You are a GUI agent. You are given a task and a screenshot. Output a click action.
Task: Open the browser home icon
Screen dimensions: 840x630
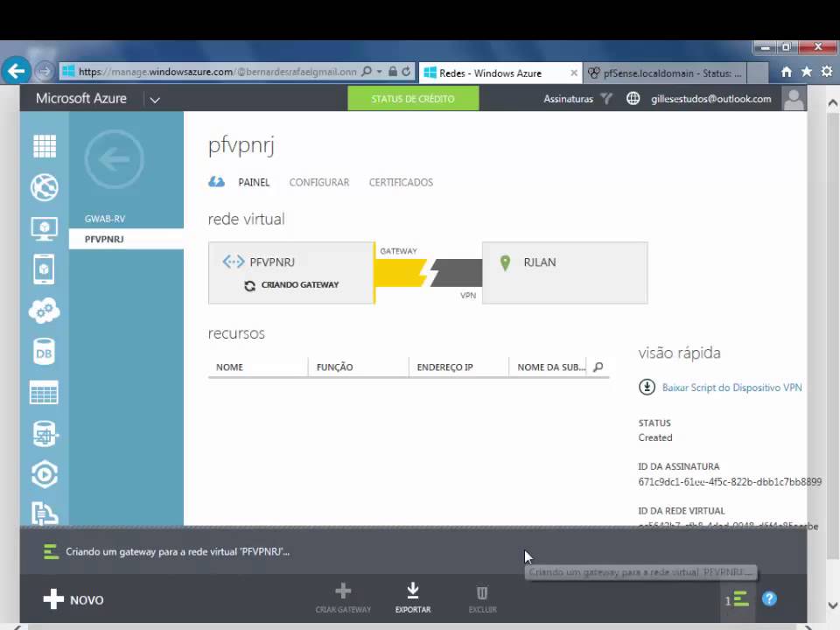click(x=787, y=72)
